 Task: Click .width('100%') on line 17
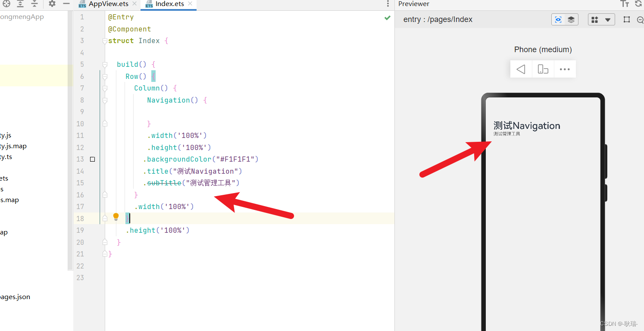point(164,207)
